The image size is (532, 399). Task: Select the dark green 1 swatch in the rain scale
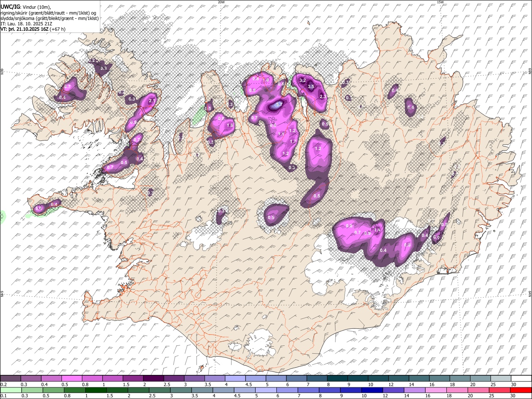[96, 390]
